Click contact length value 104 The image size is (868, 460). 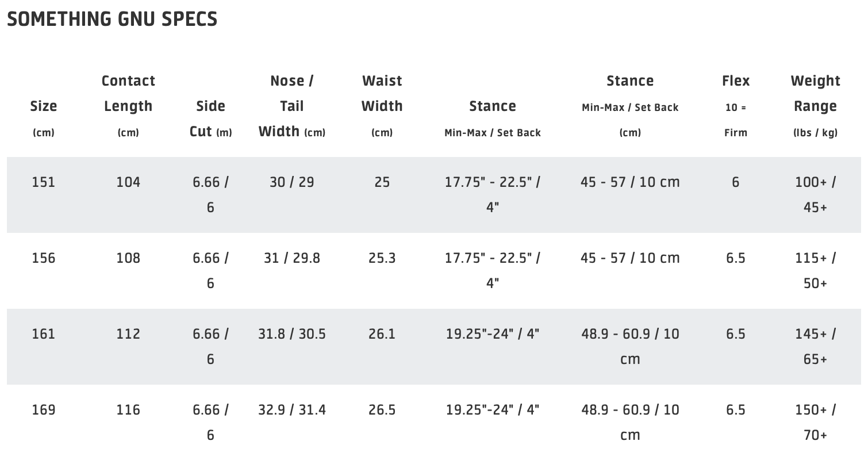click(x=128, y=182)
